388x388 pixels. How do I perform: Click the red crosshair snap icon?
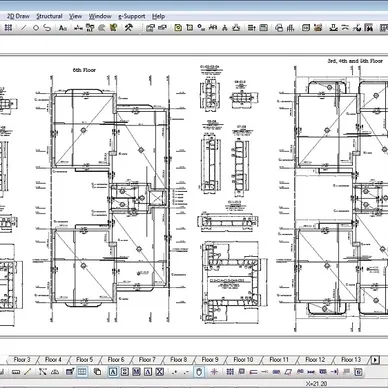214,371
